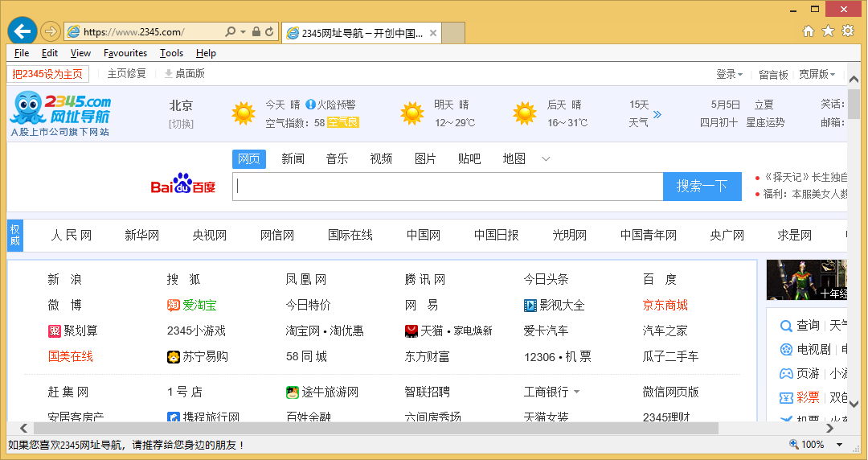Click the padlock security icon

click(256, 31)
